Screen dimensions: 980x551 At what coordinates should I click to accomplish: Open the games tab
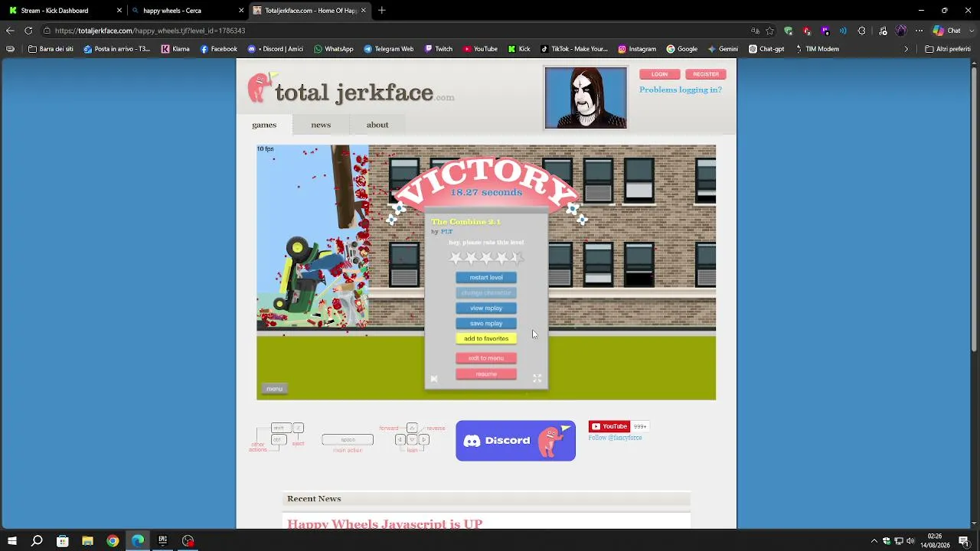pos(264,125)
